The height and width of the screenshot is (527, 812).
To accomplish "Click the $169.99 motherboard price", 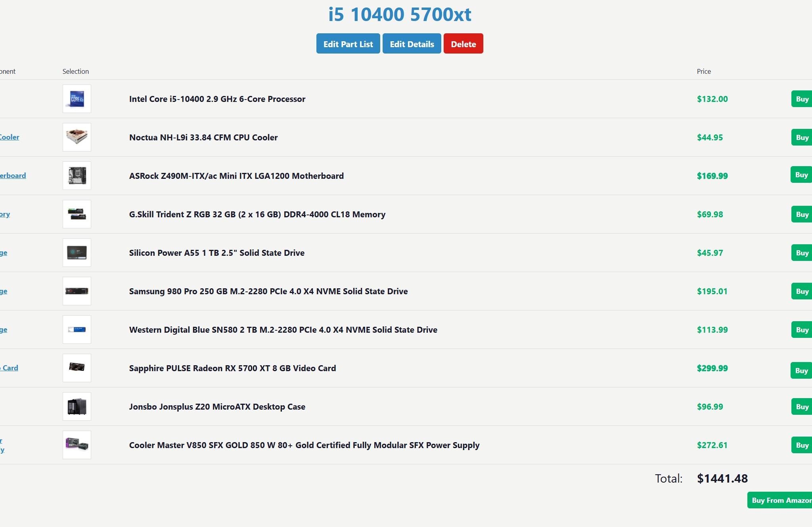I will (712, 176).
